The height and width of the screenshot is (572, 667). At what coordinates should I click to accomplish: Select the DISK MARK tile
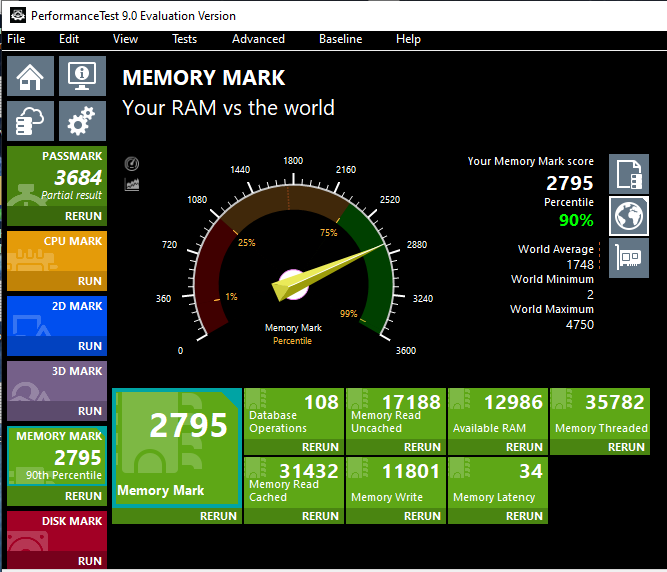(x=57, y=531)
